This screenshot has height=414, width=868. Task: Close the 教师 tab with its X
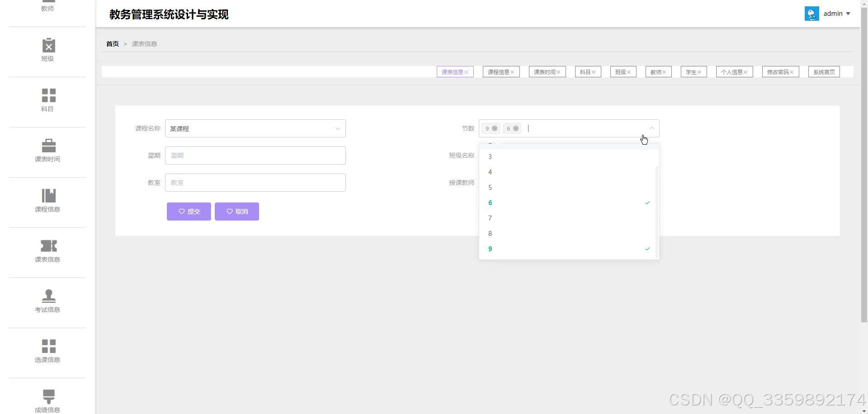coord(664,72)
